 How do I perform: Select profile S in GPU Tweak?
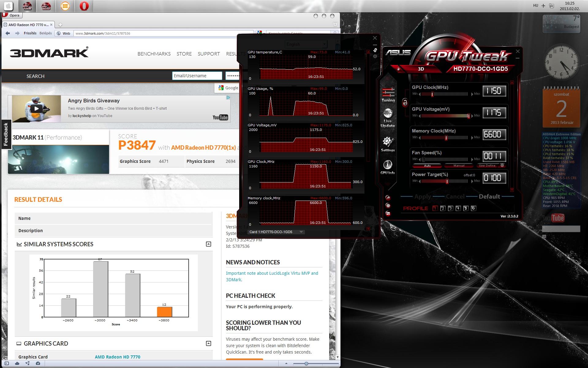pyautogui.click(x=466, y=208)
